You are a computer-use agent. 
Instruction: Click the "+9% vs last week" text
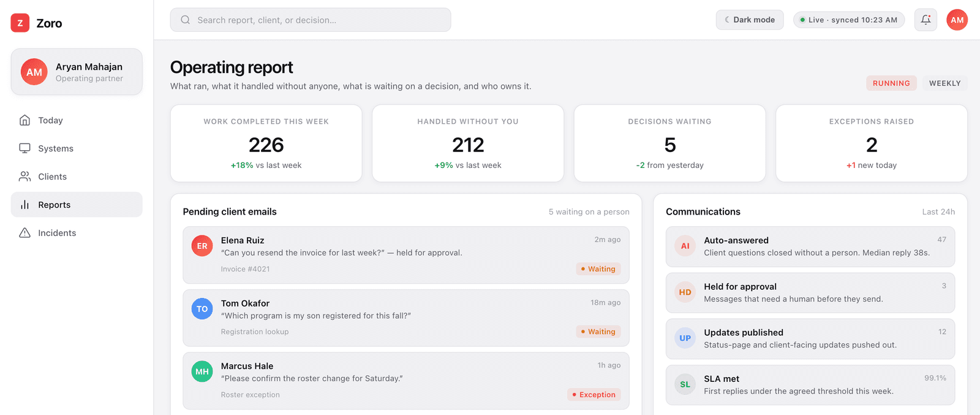(x=468, y=166)
